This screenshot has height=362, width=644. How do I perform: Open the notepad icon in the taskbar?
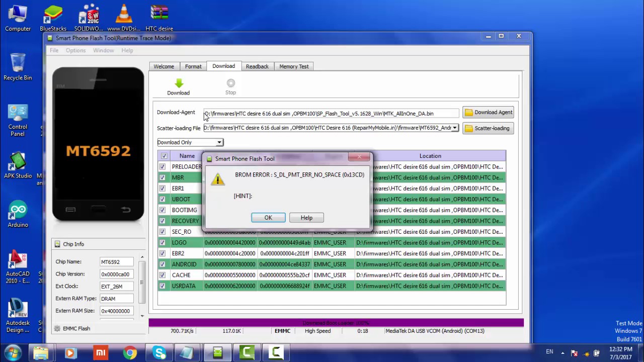click(188, 353)
